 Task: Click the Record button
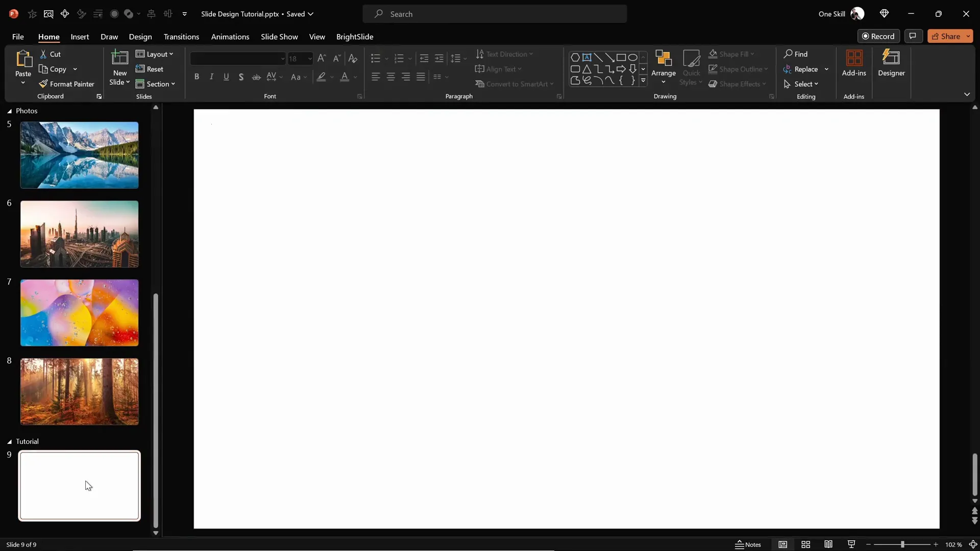879,36
